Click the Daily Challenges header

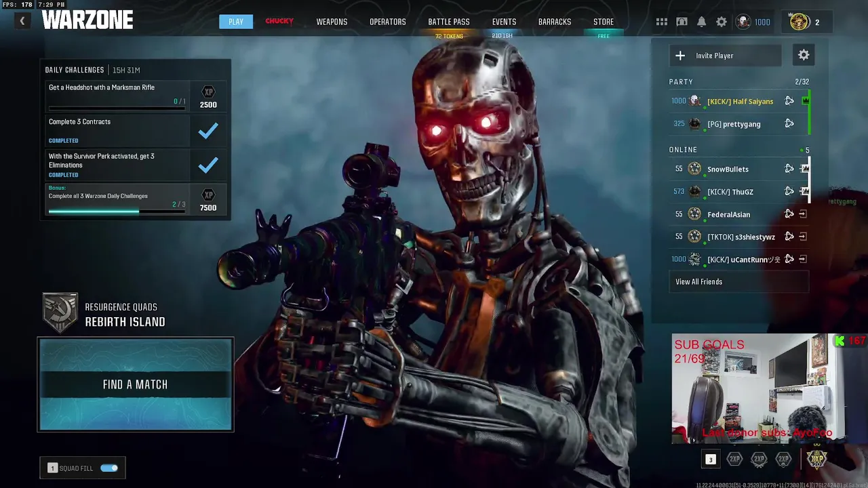(x=75, y=70)
